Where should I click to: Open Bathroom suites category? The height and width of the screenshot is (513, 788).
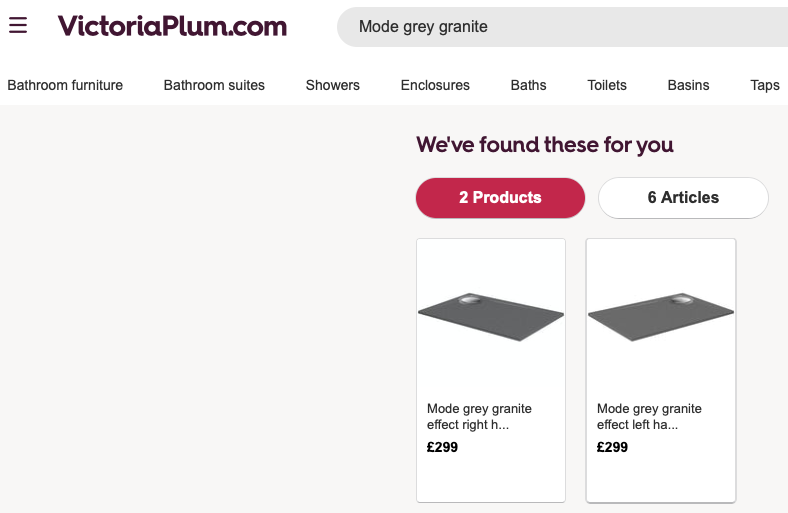coord(214,85)
